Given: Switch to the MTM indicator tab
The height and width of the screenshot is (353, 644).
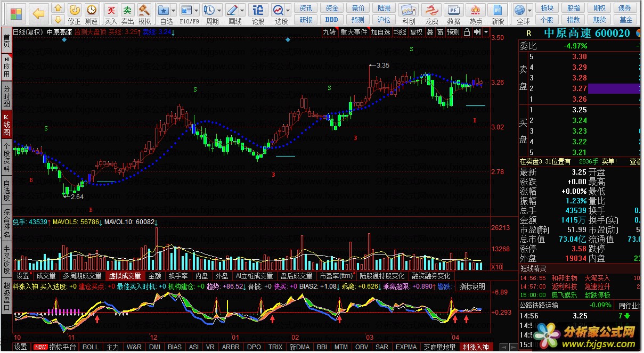Looking at the screenshot, I should [340, 347].
